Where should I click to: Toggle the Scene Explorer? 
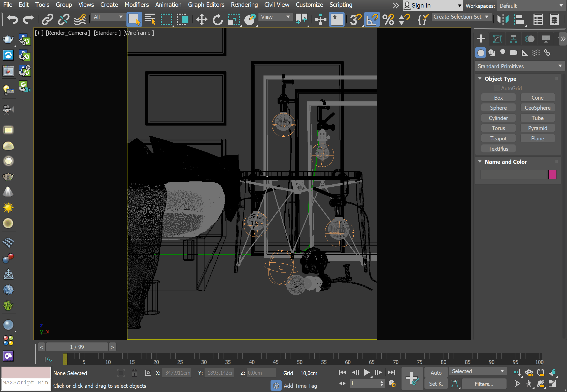(538, 19)
